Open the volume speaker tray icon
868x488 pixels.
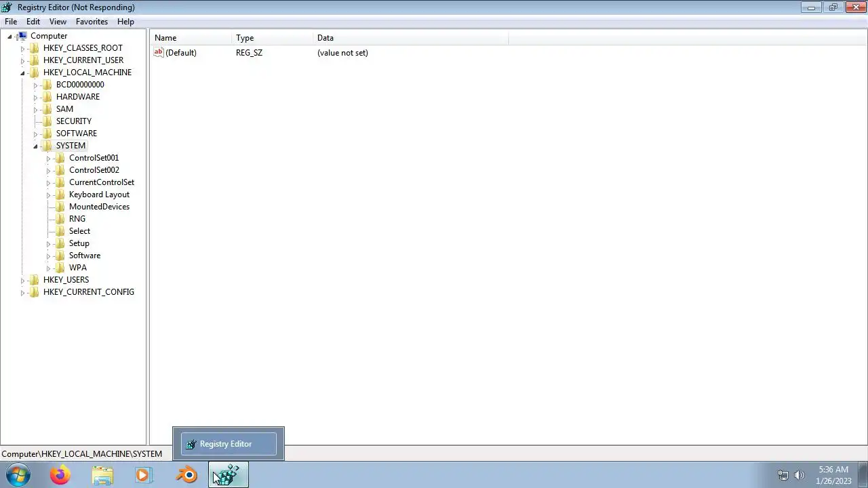click(x=800, y=475)
